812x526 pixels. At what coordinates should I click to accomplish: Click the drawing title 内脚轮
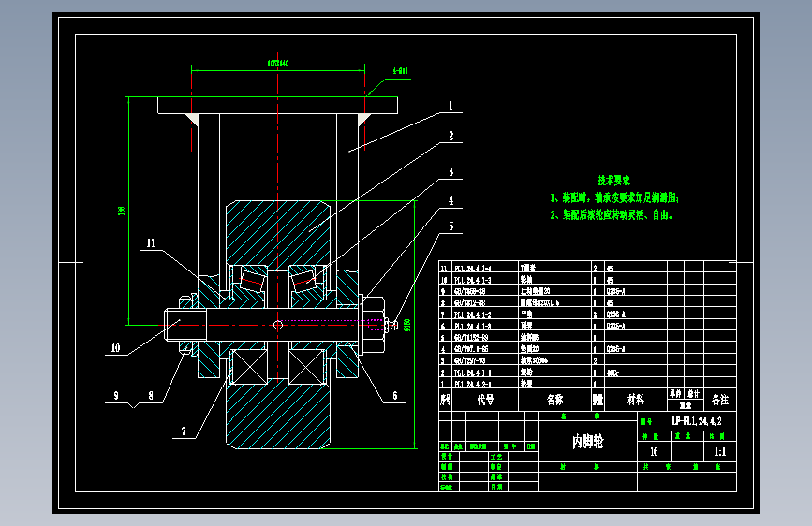click(588, 442)
